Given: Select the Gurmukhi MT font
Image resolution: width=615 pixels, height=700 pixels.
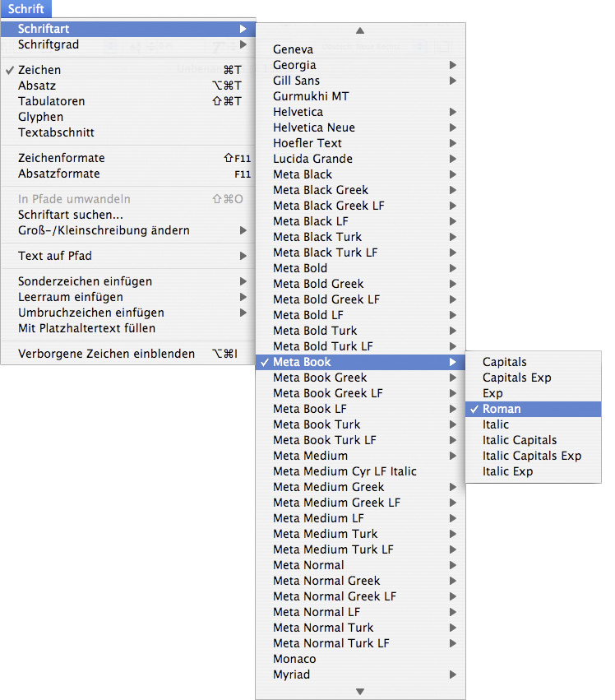Looking at the screenshot, I should 361,96.
